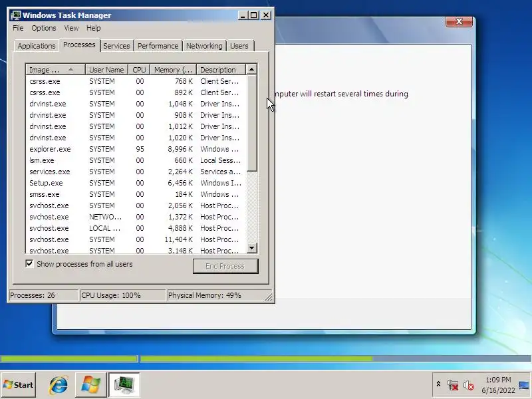Image resolution: width=532 pixels, height=399 pixels.
Task: Select the explorer.exe process row
Action: click(136, 149)
